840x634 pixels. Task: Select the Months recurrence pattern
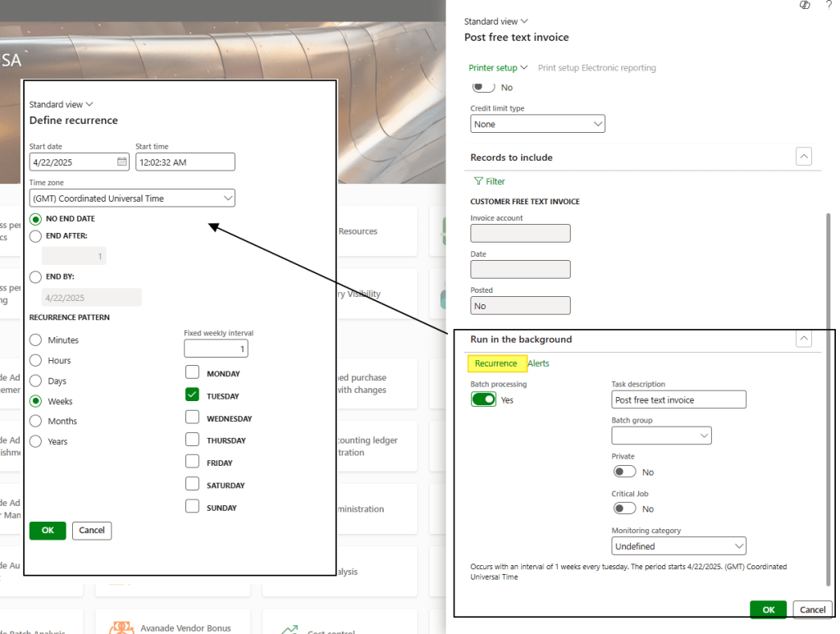pos(35,421)
